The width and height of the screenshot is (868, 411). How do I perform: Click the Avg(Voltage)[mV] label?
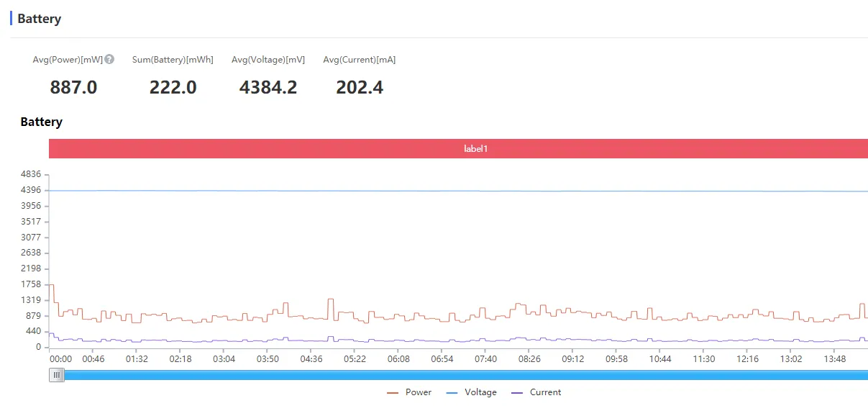coord(268,60)
